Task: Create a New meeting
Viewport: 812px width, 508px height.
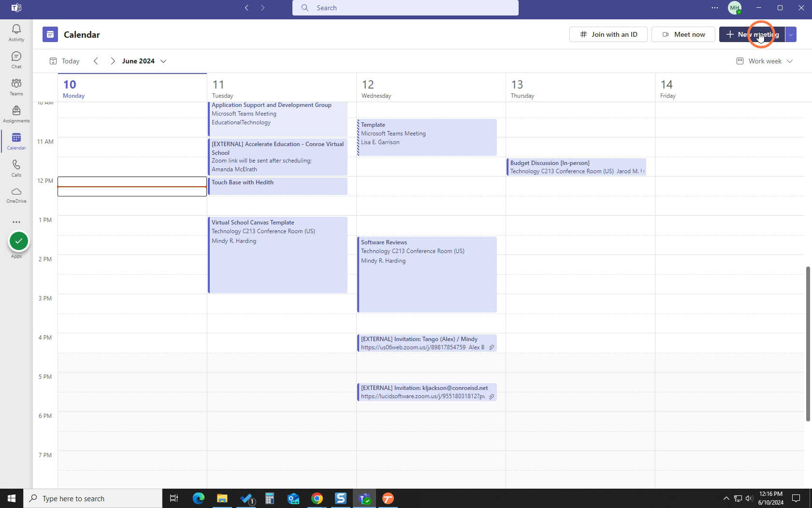Action: tap(752, 34)
